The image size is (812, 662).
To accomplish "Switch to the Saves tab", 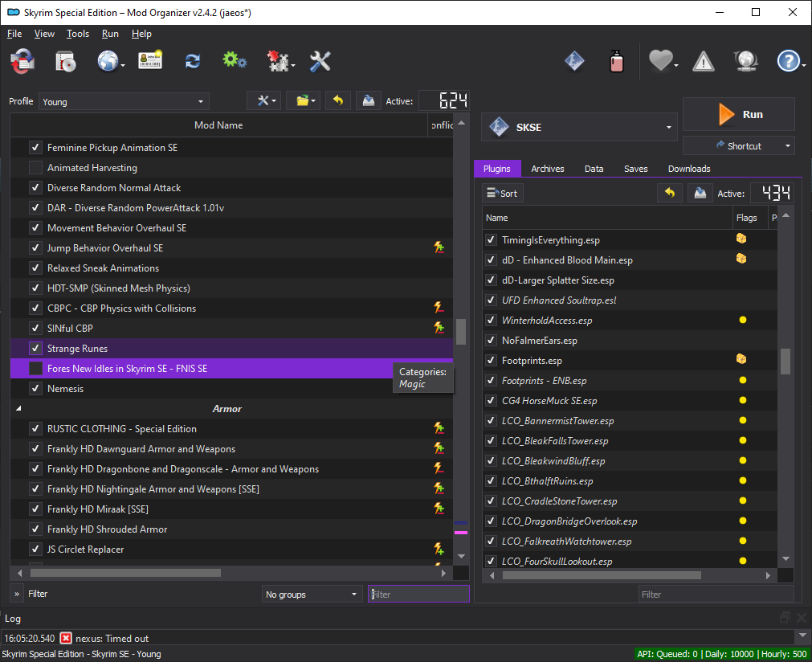I will [635, 169].
